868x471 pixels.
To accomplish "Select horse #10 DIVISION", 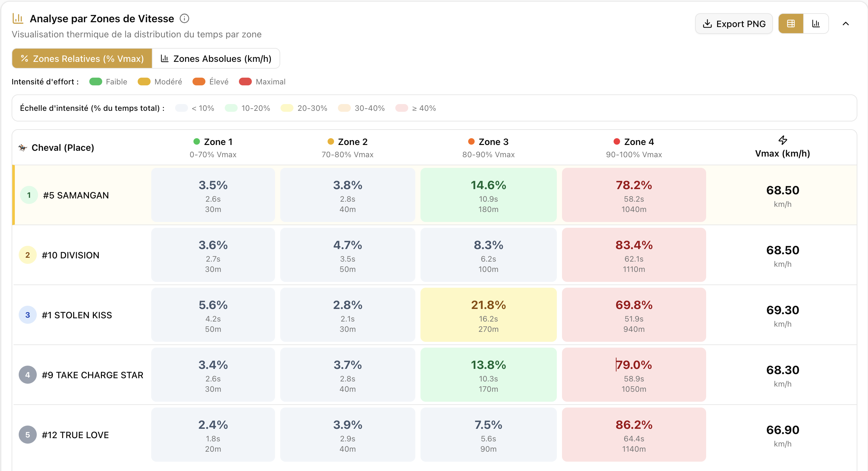I will point(70,255).
